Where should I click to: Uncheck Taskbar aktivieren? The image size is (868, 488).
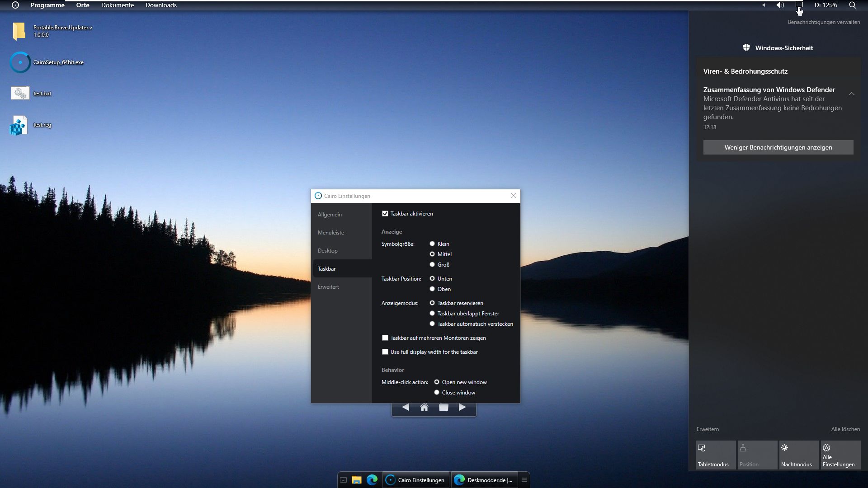pyautogui.click(x=385, y=214)
